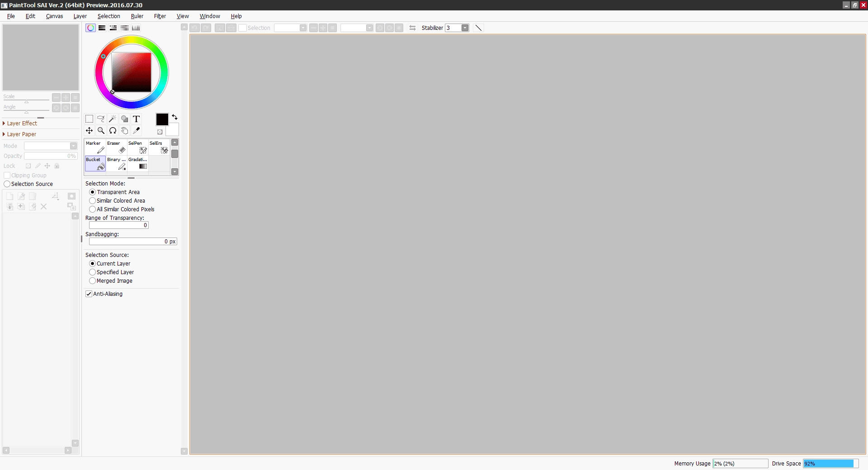Open the Layer menu
Image resolution: width=868 pixels, height=470 pixels.
(x=80, y=16)
